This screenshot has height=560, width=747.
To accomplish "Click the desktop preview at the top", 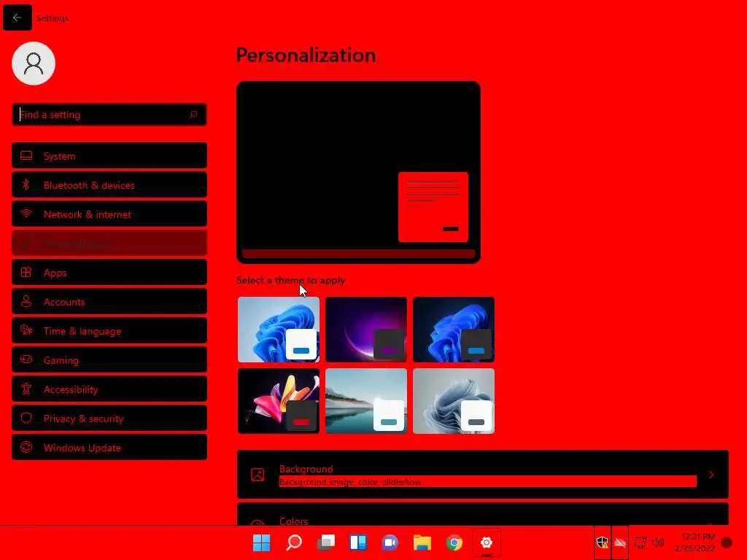I will coord(358,172).
